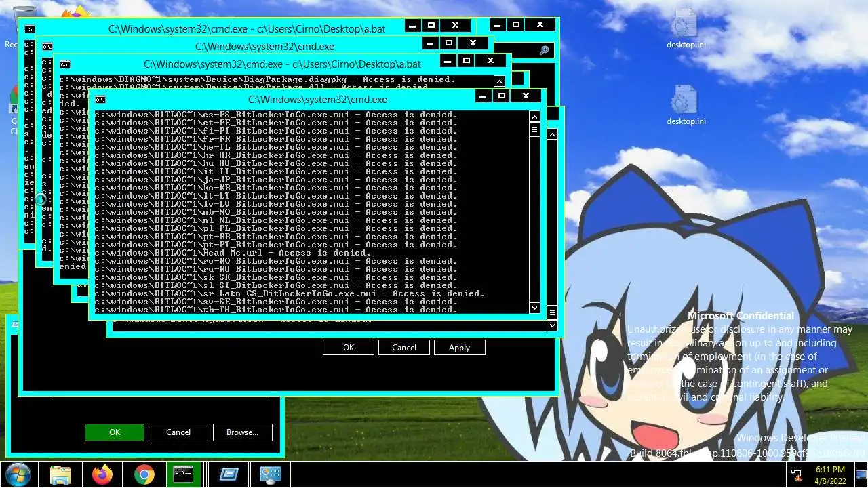The height and width of the screenshot is (488, 868).
Task: Open the frontmost cmd window's system menu icon
Action: coord(100,100)
